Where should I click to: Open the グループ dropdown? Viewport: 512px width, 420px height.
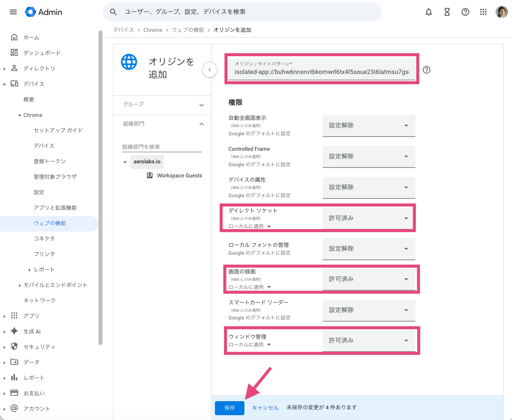click(162, 105)
